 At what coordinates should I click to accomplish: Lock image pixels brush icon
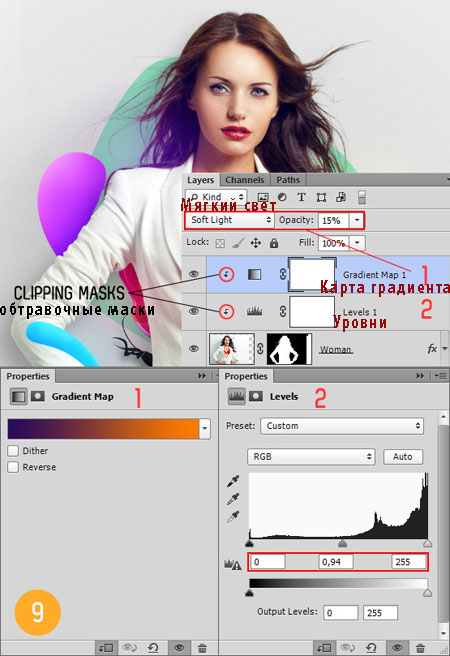pyautogui.click(x=238, y=243)
